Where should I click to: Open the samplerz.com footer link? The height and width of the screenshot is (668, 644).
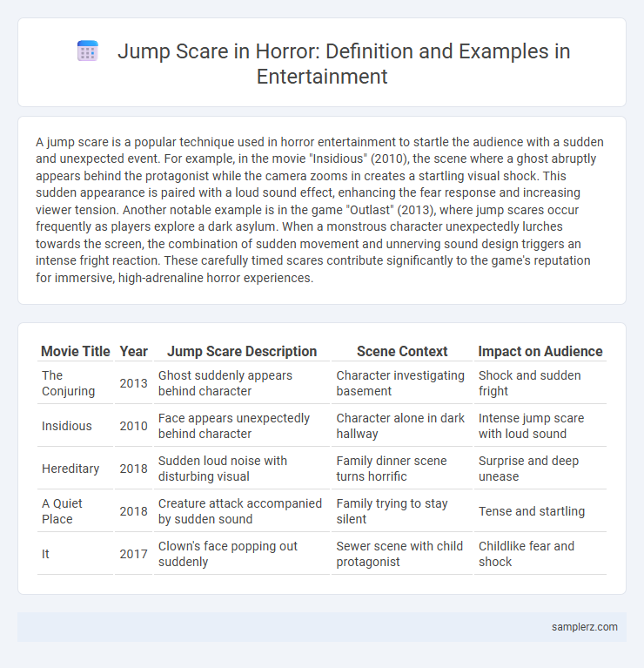585,627
